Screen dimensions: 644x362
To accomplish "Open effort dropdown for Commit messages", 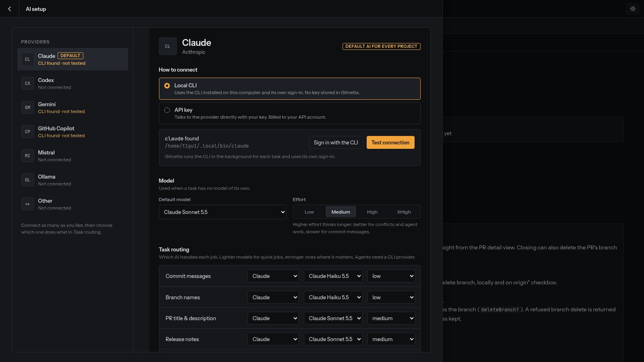I will [391, 276].
